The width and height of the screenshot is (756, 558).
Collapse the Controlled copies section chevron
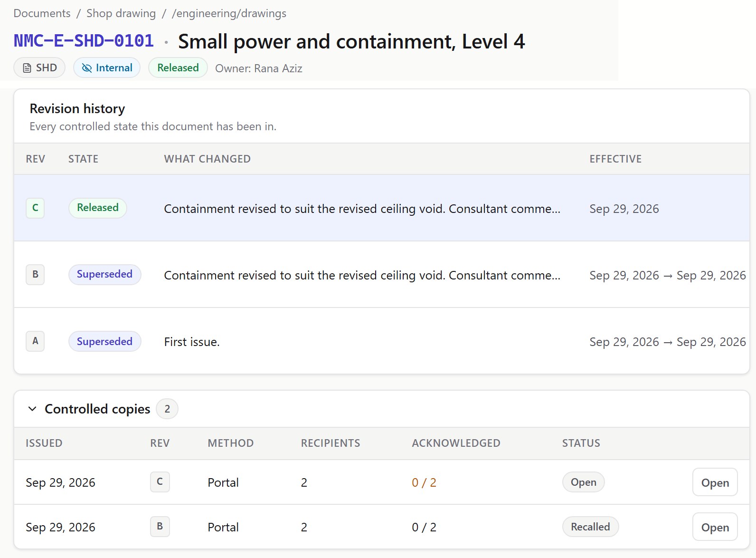click(x=32, y=409)
